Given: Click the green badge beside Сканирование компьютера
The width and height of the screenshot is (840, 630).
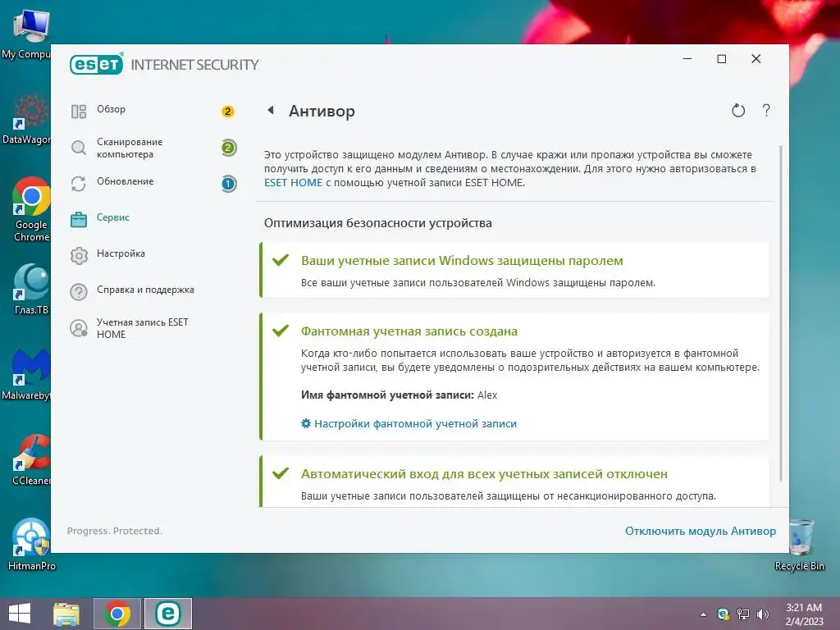Looking at the screenshot, I should tap(228, 148).
